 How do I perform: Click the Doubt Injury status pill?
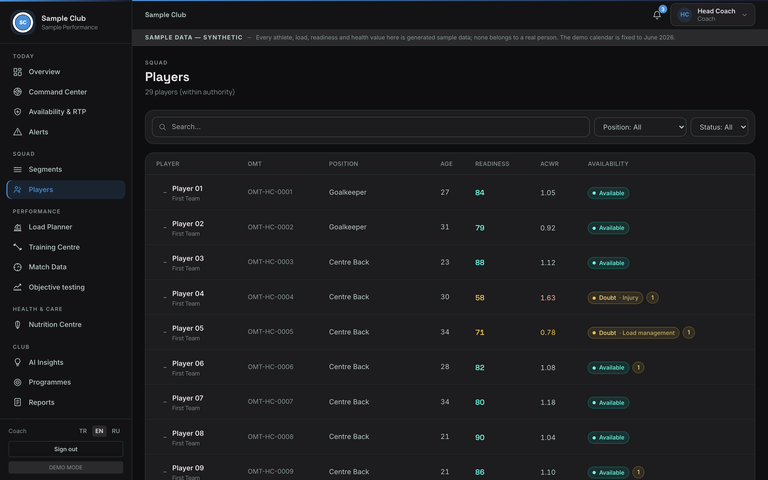615,297
